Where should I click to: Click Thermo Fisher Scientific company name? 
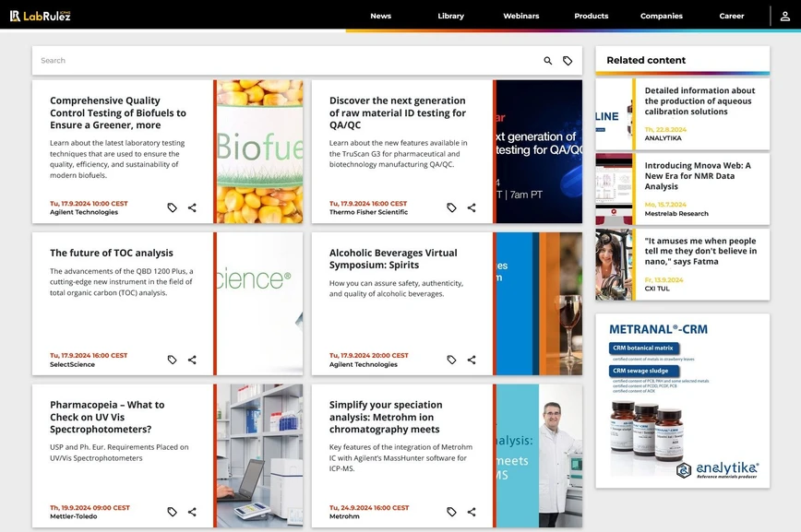pos(368,212)
